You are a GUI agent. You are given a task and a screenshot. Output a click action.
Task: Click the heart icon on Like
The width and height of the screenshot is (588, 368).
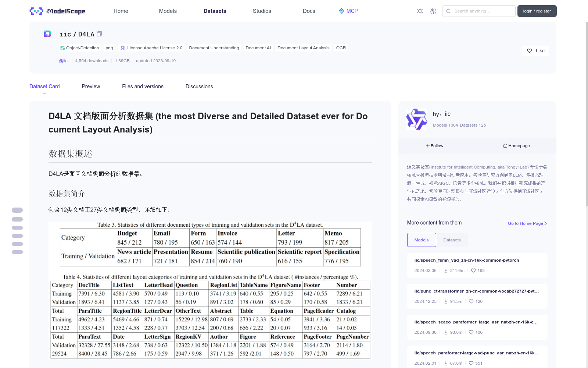pos(530,51)
